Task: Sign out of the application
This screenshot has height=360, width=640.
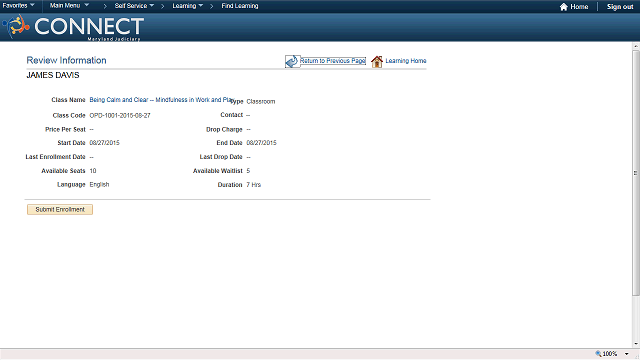Action: pyautogui.click(x=620, y=7)
